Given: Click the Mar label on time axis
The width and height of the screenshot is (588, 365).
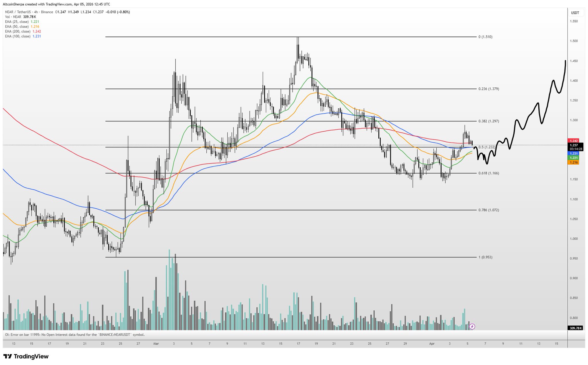Looking at the screenshot, I should tap(156, 343).
